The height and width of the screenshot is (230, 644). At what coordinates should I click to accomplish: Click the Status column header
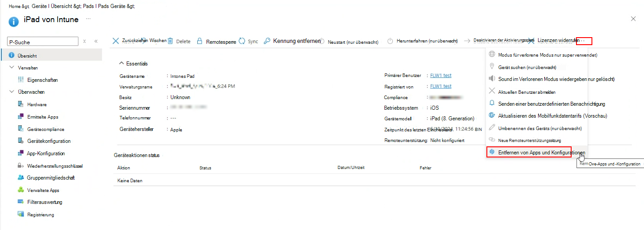point(205,168)
